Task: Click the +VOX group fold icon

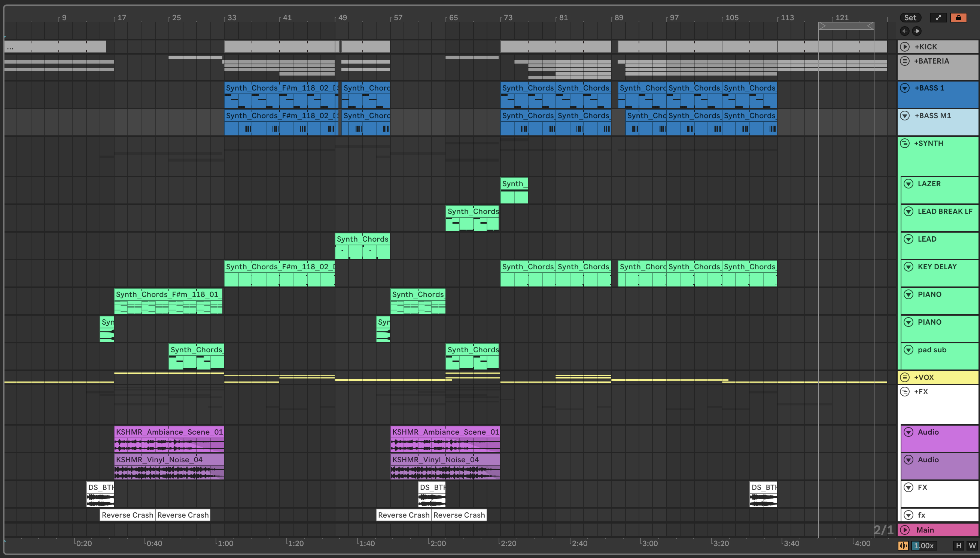Action: click(x=905, y=377)
